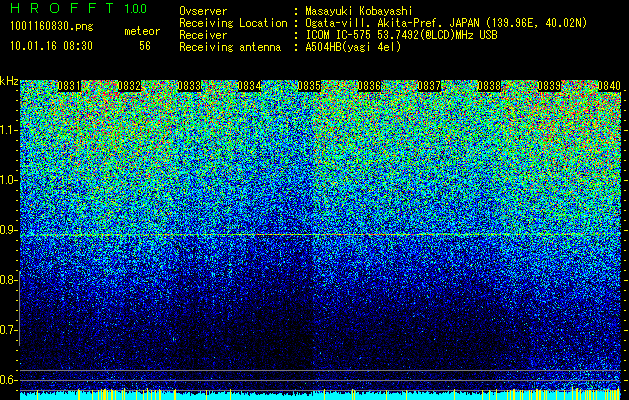This screenshot has width=629, height=400.
Task: Click the 0833 time marker
Action: 189,86
